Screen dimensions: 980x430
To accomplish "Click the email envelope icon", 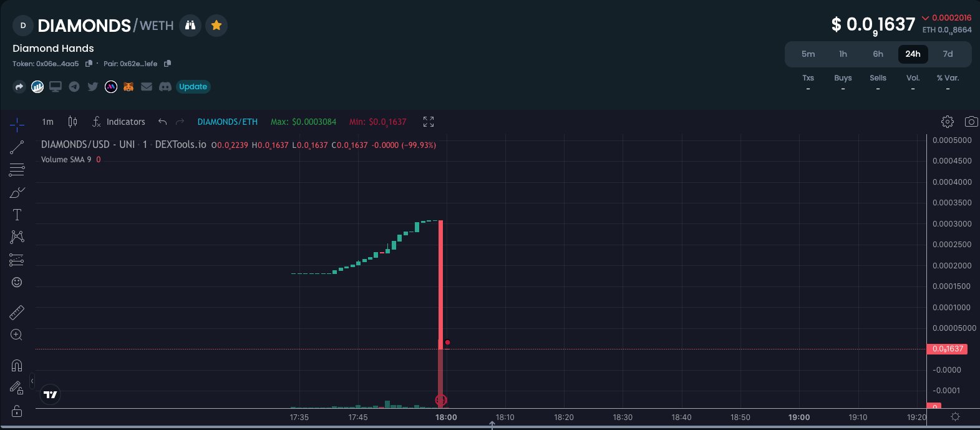I will click(147, 87).
